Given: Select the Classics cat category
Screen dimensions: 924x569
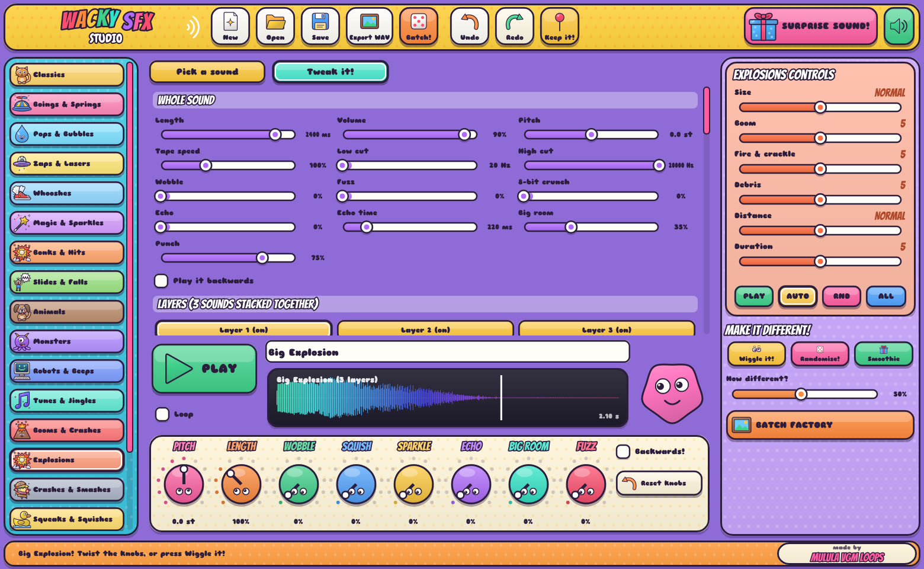Looking at the screenshot, I should [x=67, y=75].
